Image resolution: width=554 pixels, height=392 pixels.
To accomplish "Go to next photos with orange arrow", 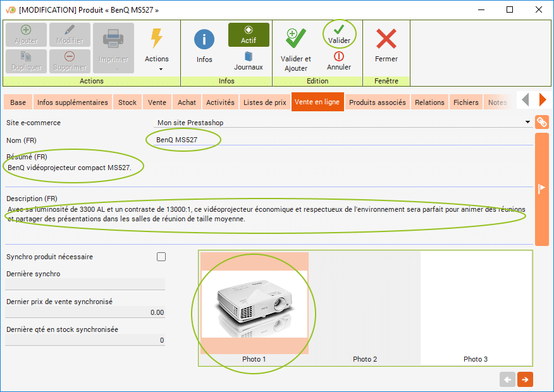I will [x=524, y=379].
